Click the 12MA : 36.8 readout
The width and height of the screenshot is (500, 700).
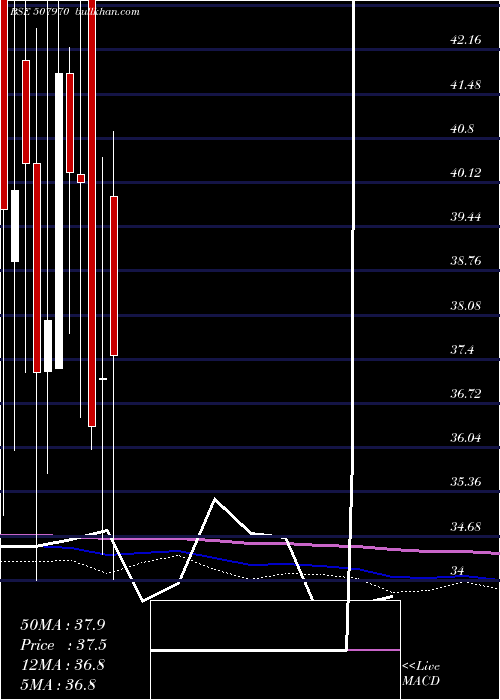tap(63, 665)
